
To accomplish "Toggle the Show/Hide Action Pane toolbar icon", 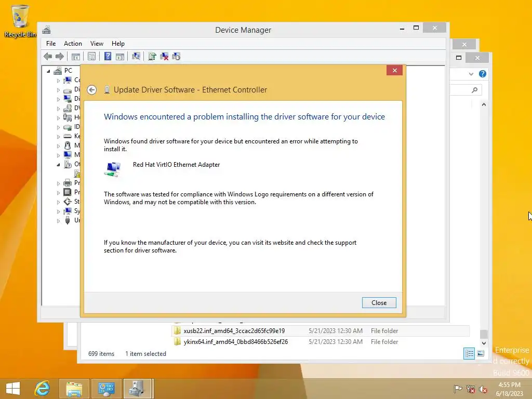I will pyautogui.click(x=120, y=56).
